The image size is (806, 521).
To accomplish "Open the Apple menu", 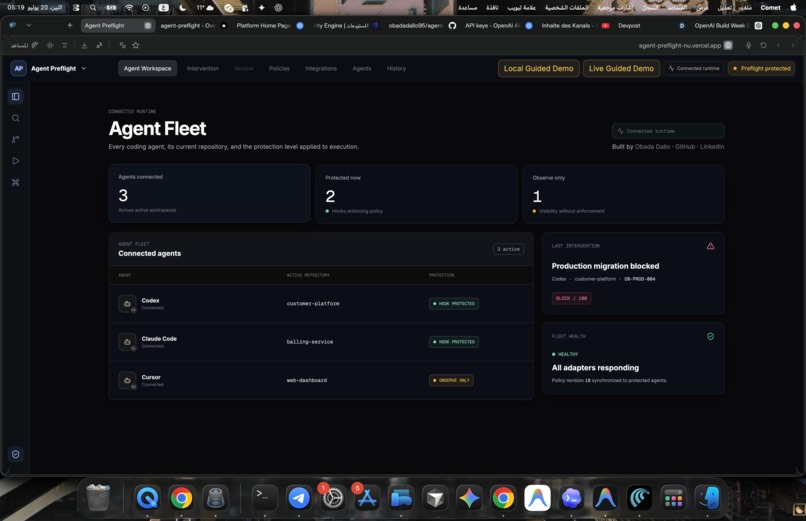I will tap(794, 8).
